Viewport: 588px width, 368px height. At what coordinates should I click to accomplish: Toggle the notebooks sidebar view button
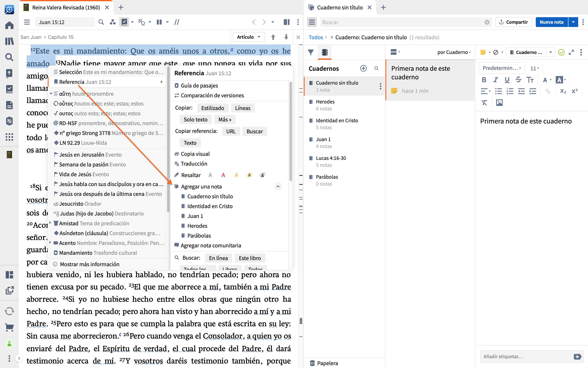[x=325, y=52]
